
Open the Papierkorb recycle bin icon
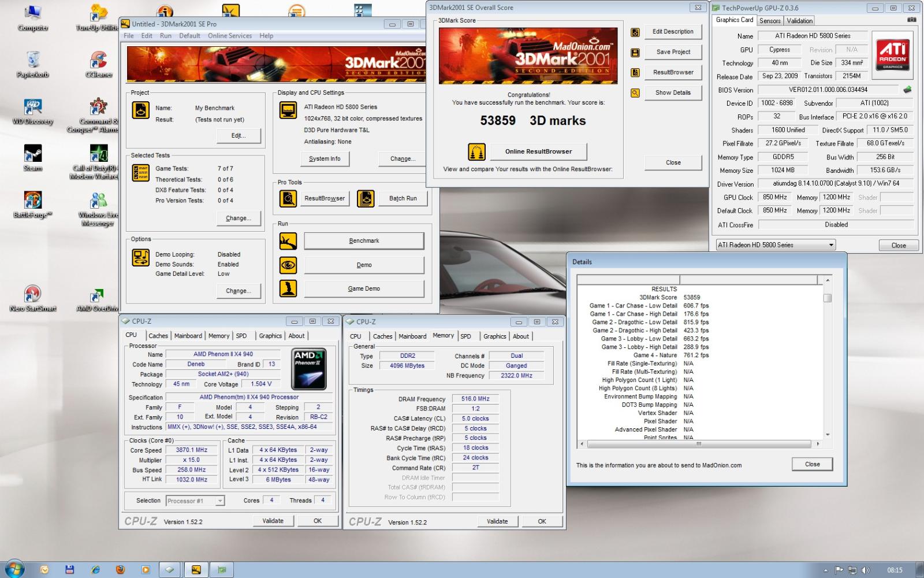point(32,64)
